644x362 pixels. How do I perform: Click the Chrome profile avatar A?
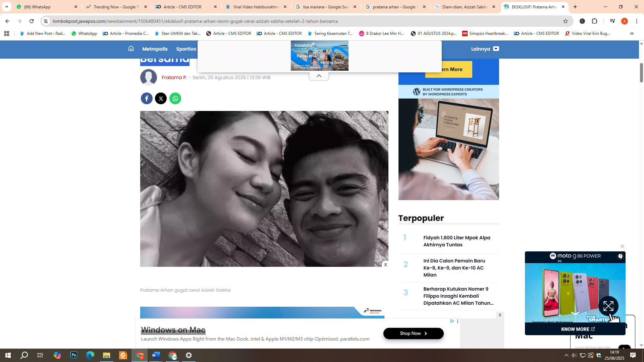pyautogui.click(x=625, y=21)
